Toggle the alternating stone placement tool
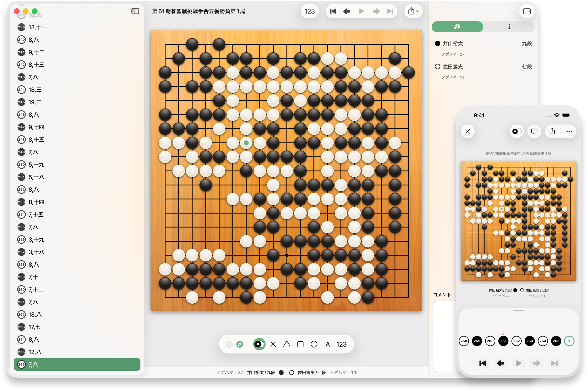588x390 pixels. click(259, 344)
